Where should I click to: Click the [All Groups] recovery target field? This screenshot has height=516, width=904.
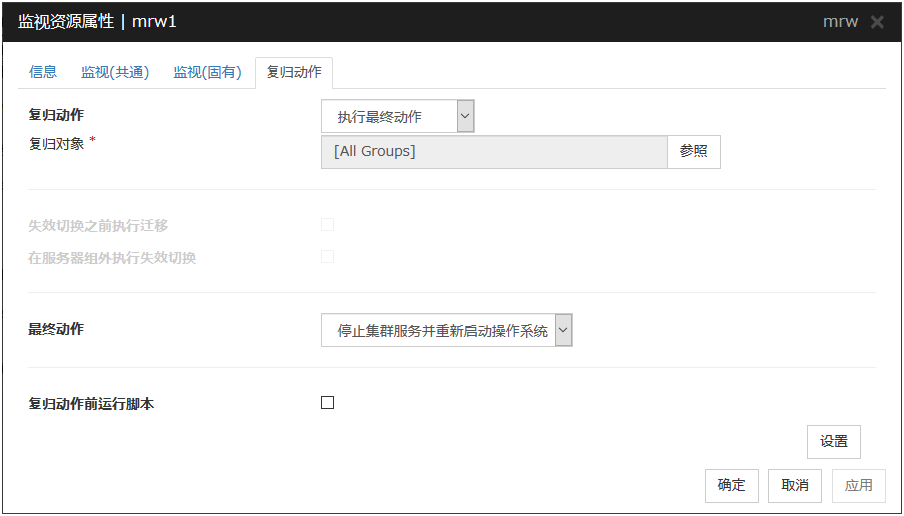pyautogui.click(x=494, y=152)
